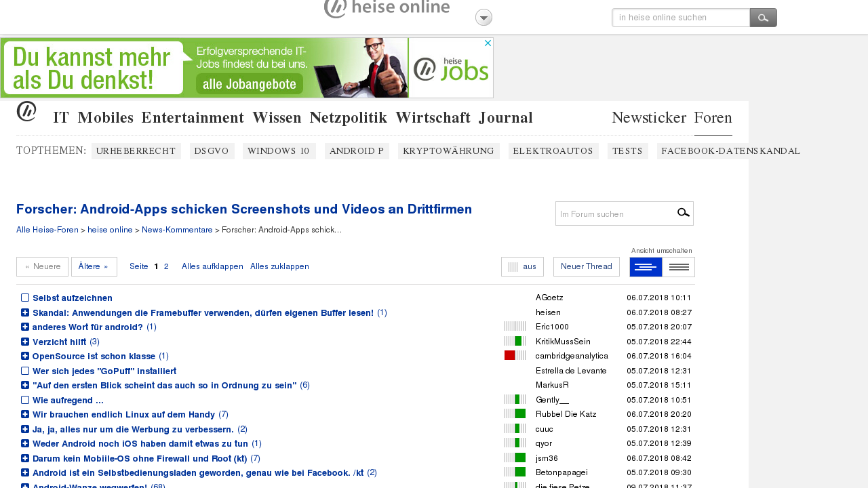Open the IT menu section
This screenshot has height=488, width=868.
(61, 118)
